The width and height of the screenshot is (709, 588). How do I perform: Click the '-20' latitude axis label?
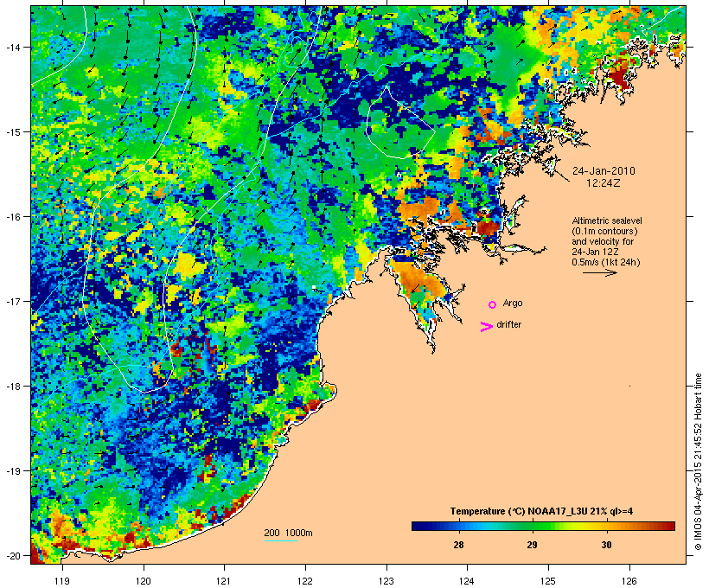tap(12, 555)
